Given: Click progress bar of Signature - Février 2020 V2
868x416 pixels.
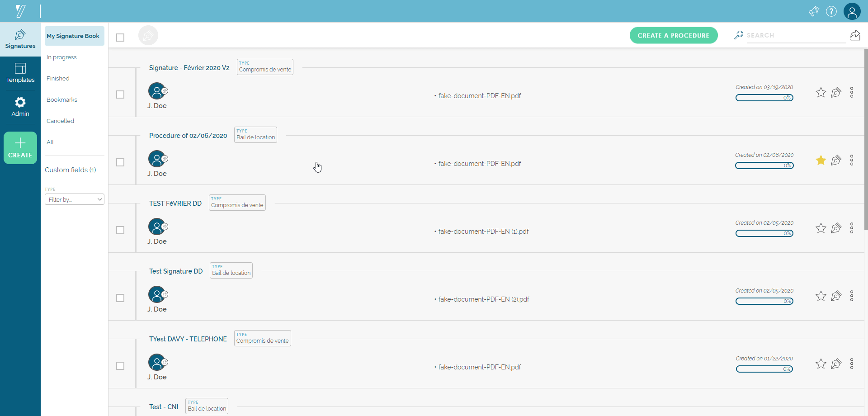Looking at the screenshot, I should click(764, 98).
